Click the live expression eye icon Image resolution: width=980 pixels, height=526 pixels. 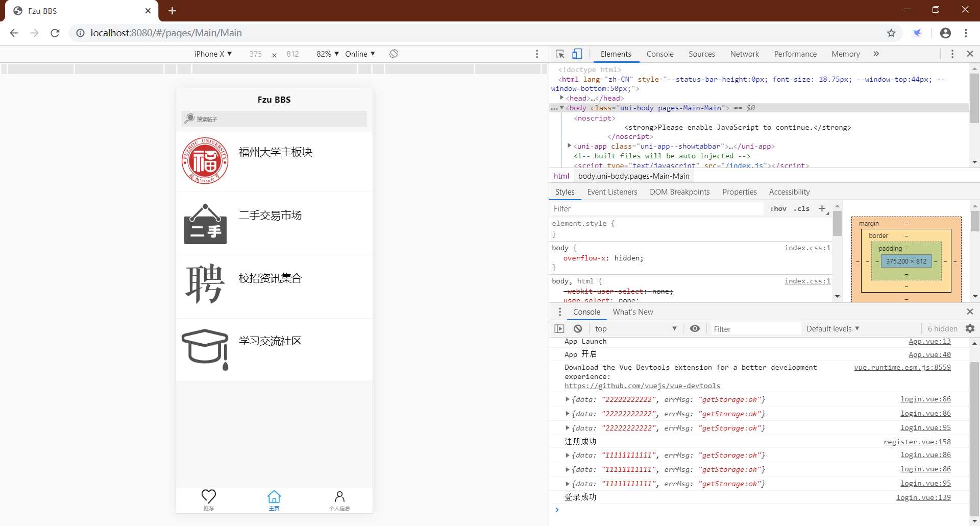[695, 328]
